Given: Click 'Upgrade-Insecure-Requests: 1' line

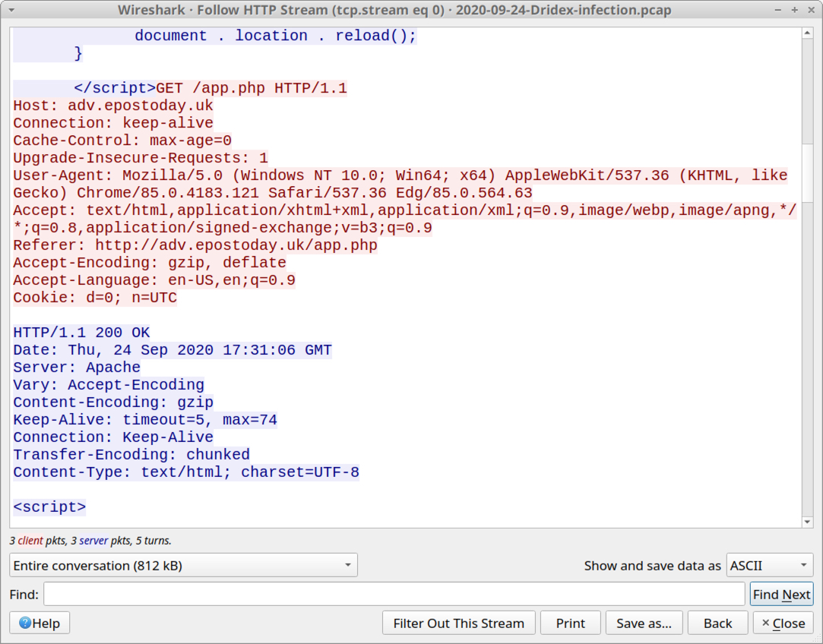Looking at the screenshot, I should (x=141, y=158).
